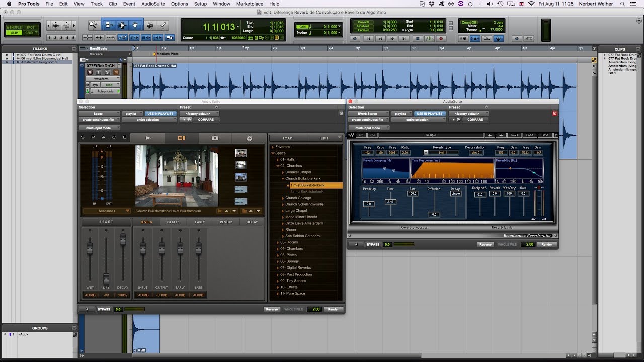Click COMPARE in the RVerb window
Image resolution: width=644 pixels, height=362 pixels.
[x=475, y=120]
